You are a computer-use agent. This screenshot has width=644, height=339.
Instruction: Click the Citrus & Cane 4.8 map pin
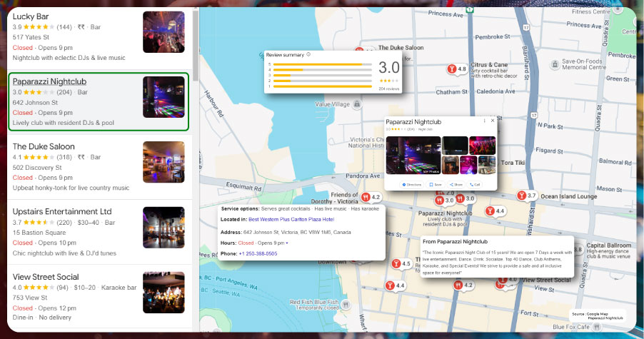coord(451,69)
